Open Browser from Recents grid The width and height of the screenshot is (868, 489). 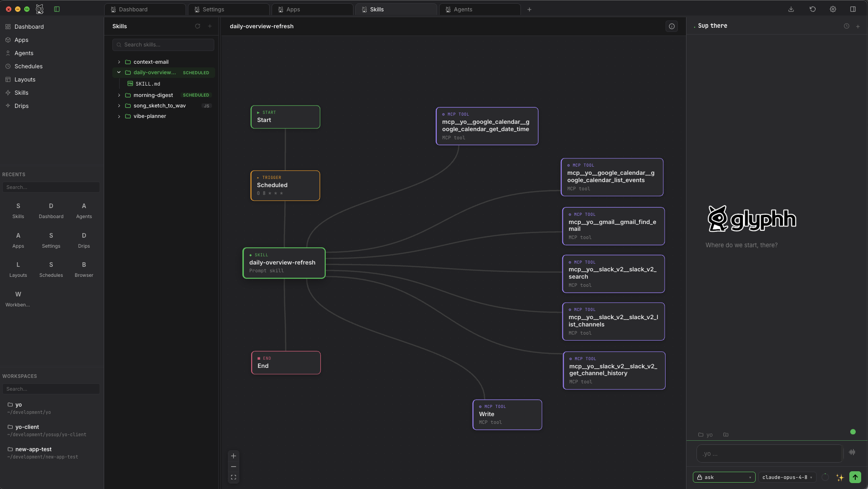(x=84, y=270)
